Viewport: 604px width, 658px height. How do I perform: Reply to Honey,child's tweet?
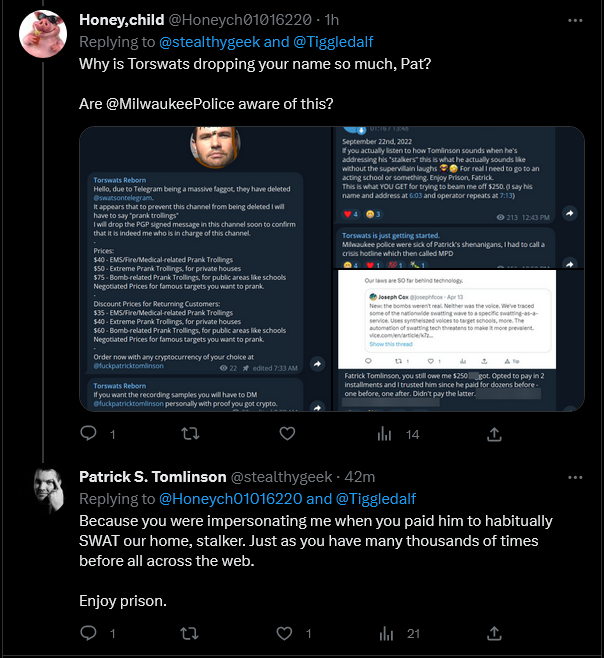(x=88, y=433)
